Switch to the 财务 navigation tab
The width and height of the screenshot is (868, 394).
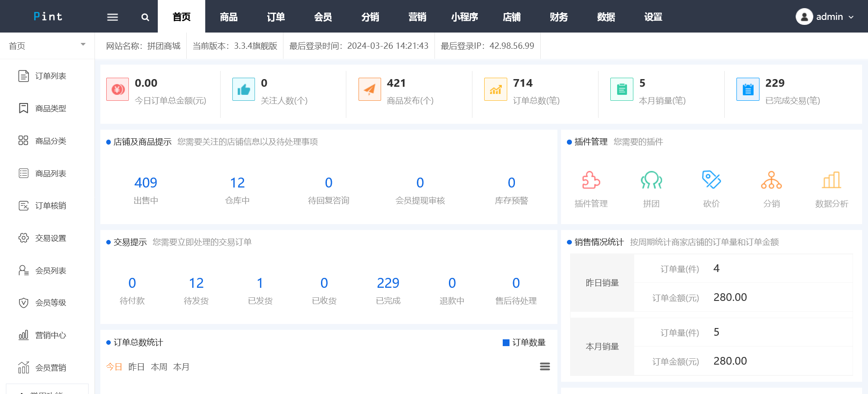coord(559,17)
